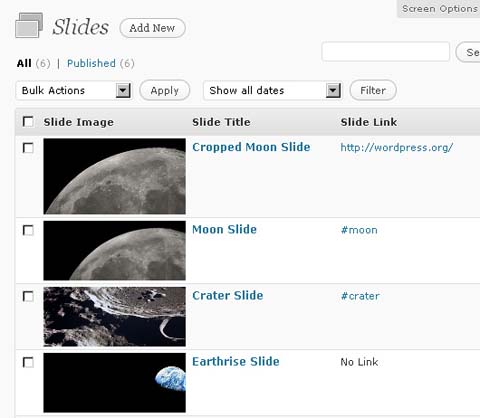Show only Published slides
Screen dimensions: 480x418
pos(91,63)
